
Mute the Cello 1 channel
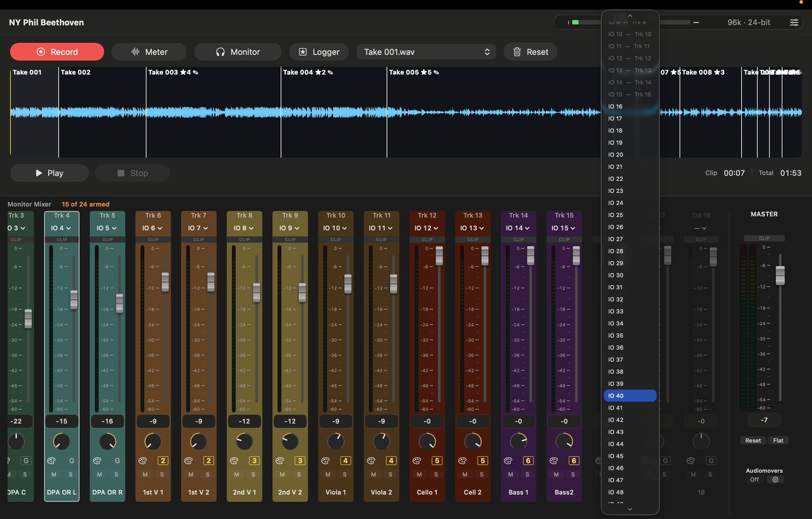[x=419, y=474]
